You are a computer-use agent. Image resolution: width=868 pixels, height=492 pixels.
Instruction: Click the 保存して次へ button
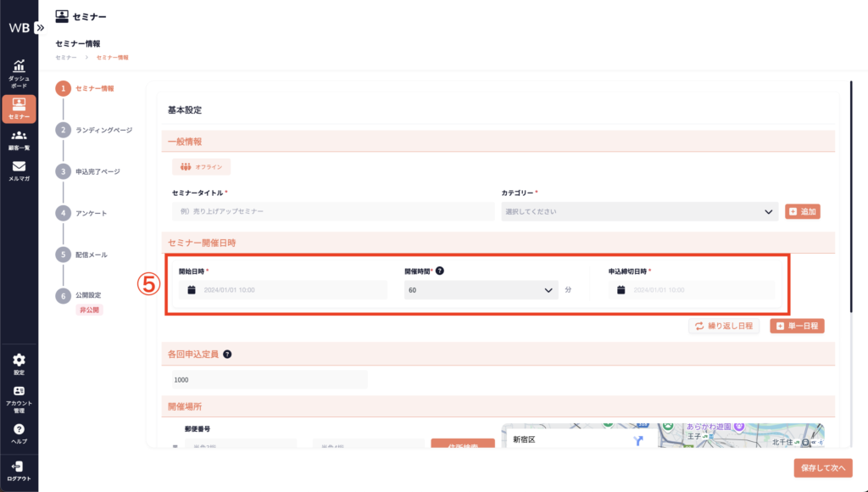coord(822,467)
